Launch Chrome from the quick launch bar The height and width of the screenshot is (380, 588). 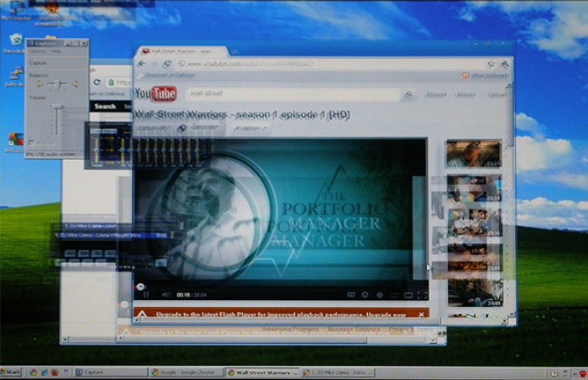[x=34, y=372]
